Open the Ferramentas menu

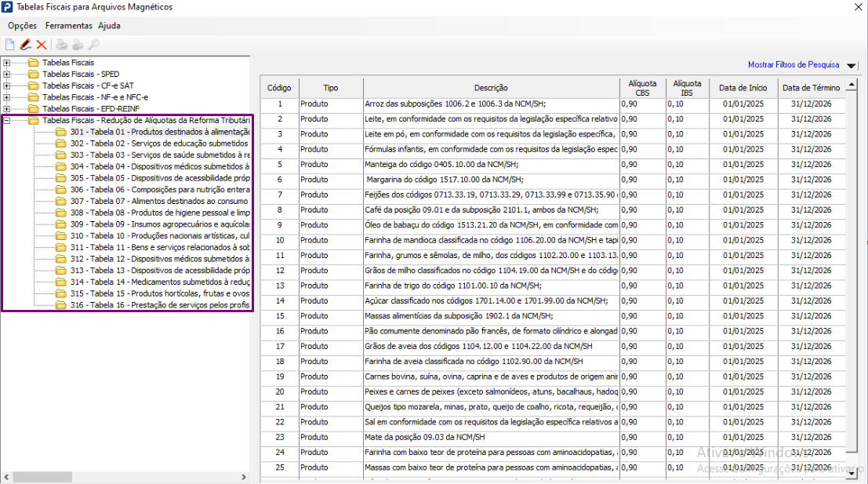click(69, 26)
